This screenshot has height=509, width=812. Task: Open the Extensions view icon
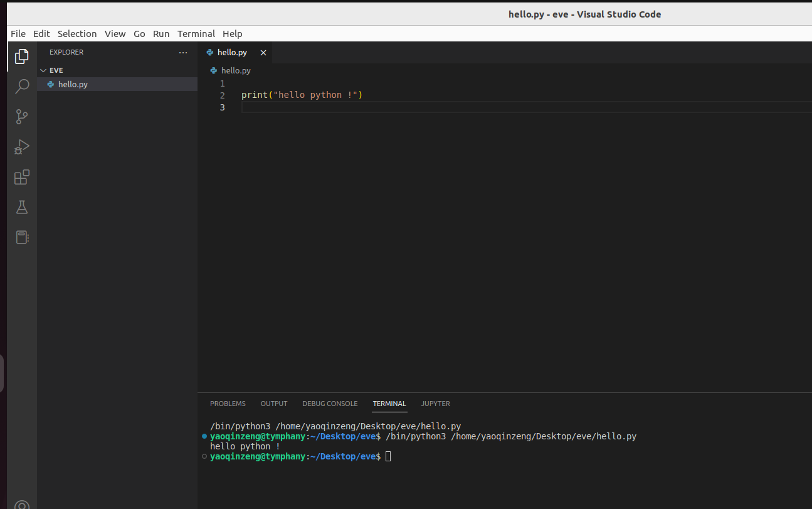[22, 177]
